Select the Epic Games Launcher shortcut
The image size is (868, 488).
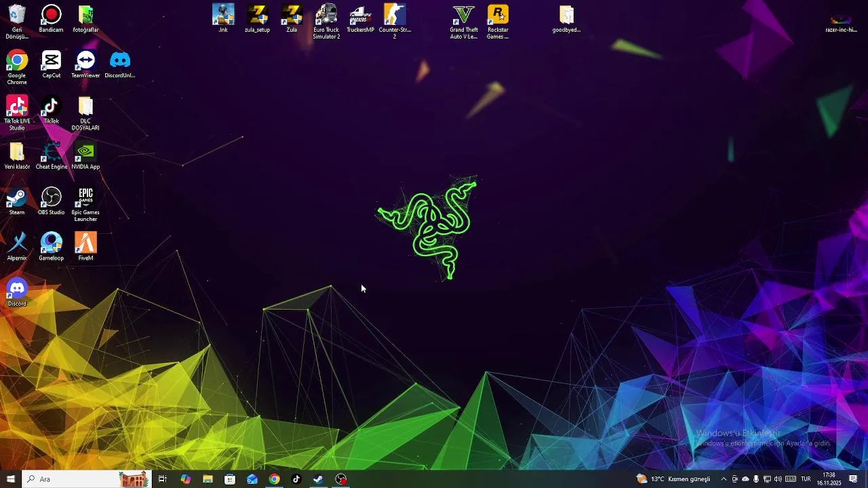pos(85,205)
